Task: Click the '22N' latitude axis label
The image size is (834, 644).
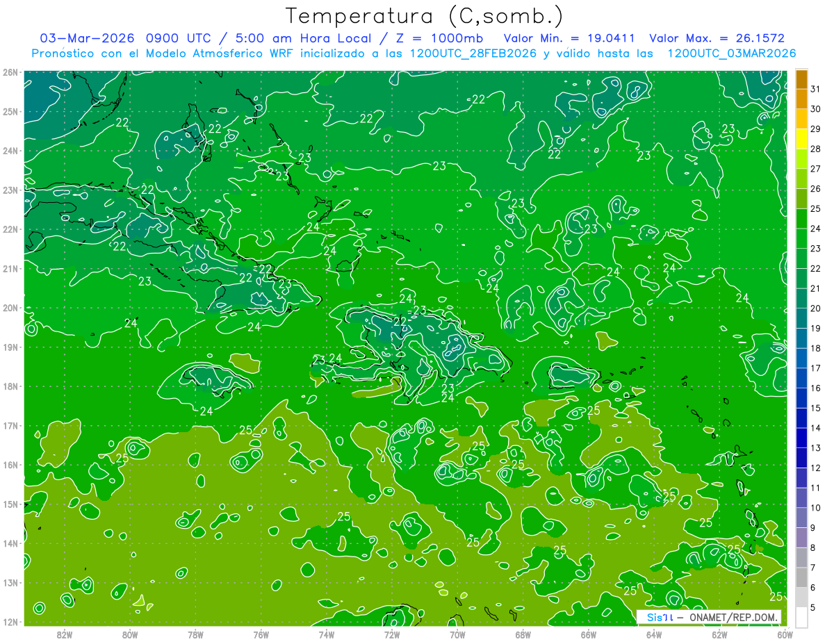Action: point(10,229)
